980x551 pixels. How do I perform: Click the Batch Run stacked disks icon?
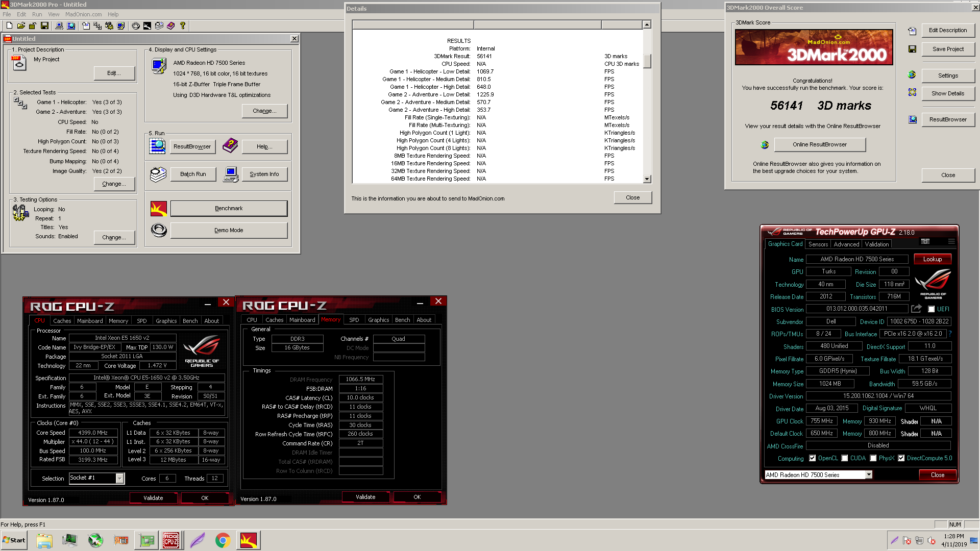point(158,174)
